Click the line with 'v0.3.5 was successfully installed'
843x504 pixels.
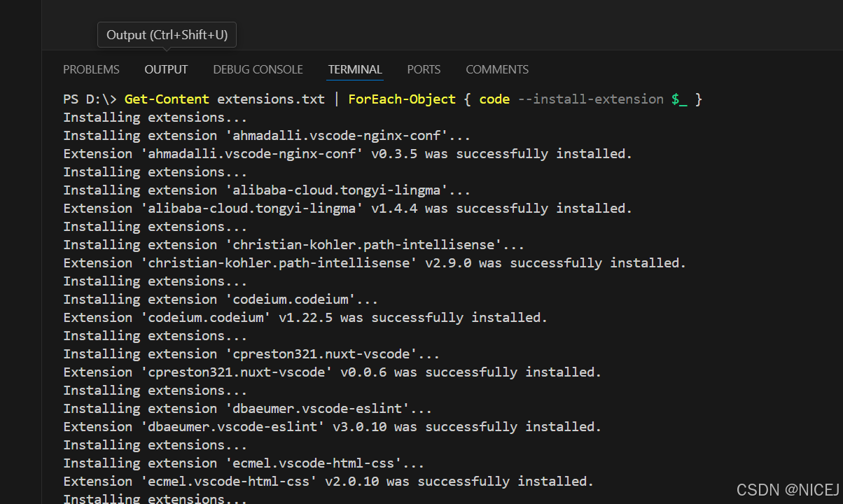coord(348,154)
